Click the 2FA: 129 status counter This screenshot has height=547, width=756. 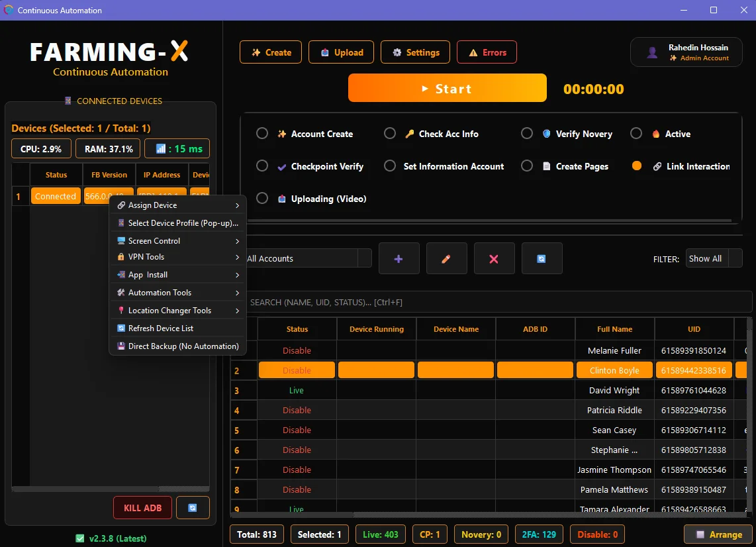[x=539, y=534]
